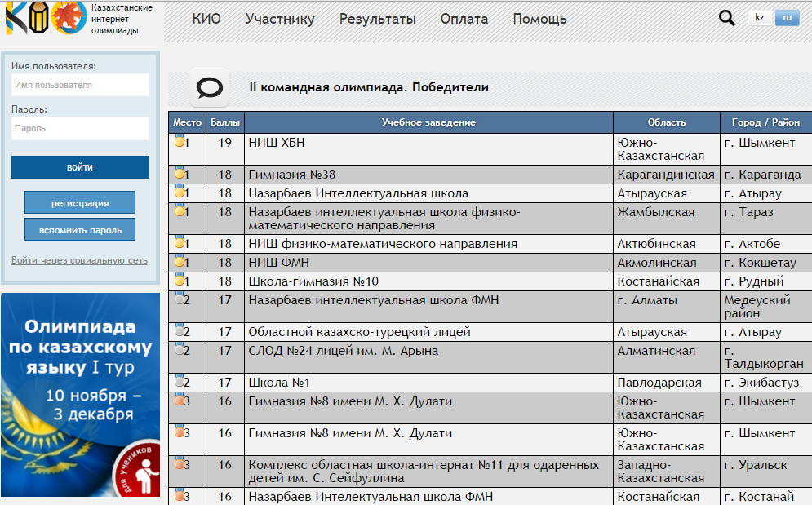Click the gold medal icon for Гимназия №38
The width and height of the screenshot is (812, 505).
point(180,174)
